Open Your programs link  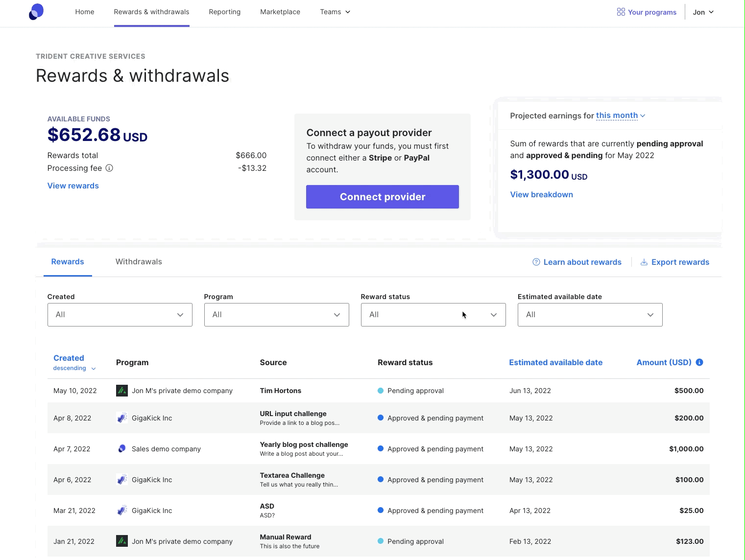652,12
